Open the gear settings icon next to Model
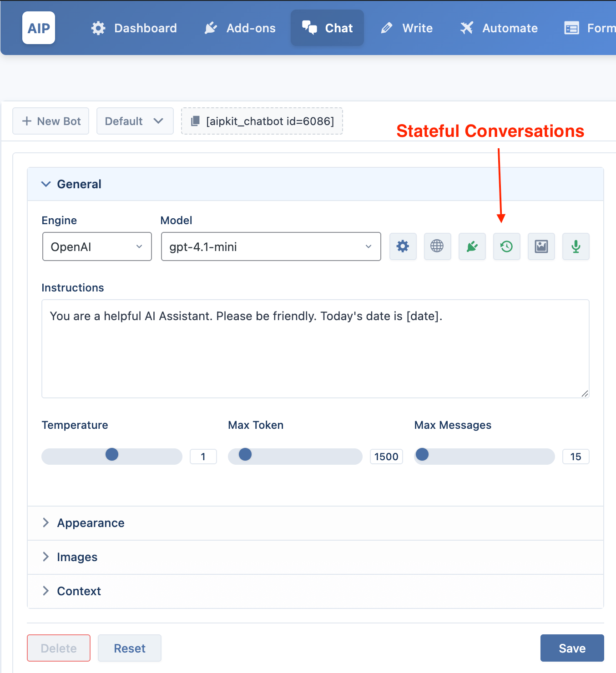The image size is (616, 673). [403, 246]
